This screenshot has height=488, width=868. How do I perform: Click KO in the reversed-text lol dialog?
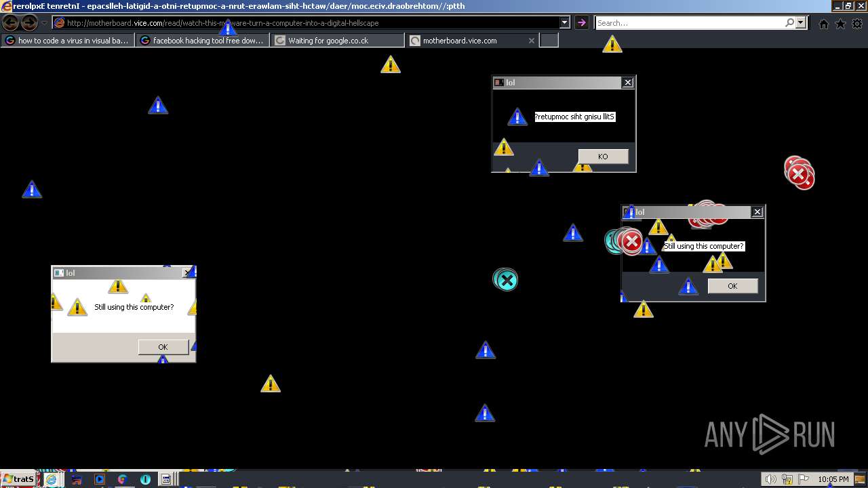tap(603, 157)
